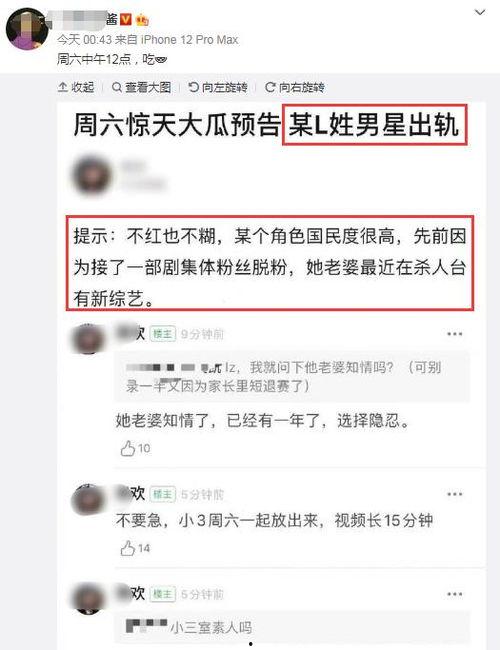This screenshot has width=500, height=650.
Task: Open the post options chevron at top right
Action: click(x=480, y=12)
